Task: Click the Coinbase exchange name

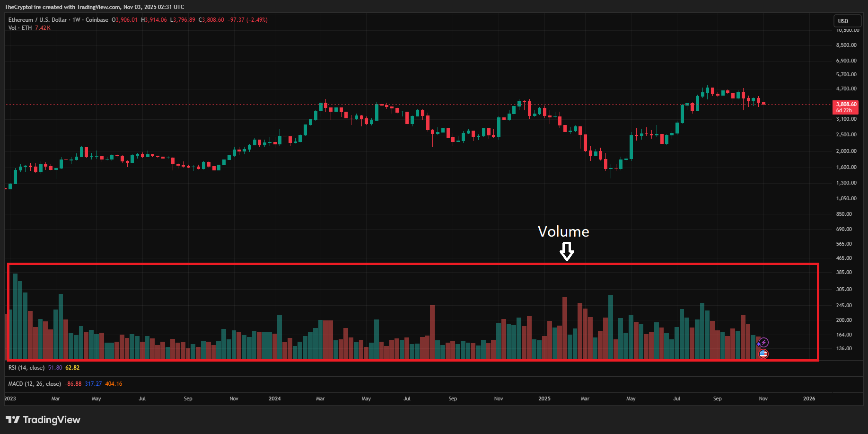Action: pos(97,19)
